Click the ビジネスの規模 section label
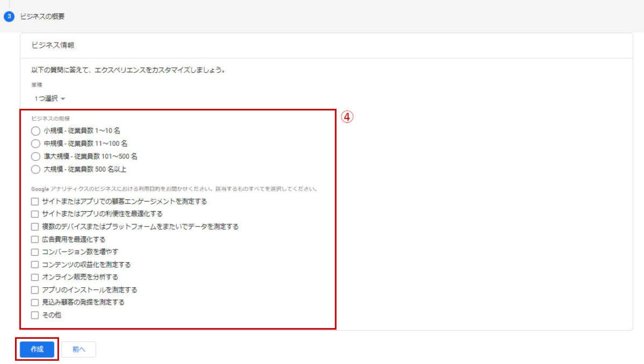 pyautogui.click(x=50, y=119)
